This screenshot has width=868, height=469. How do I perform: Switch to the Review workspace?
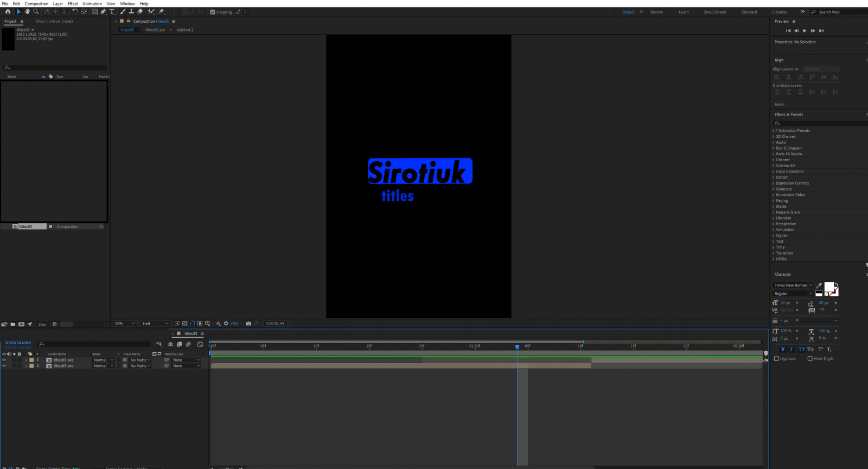[x=657, y=12]
